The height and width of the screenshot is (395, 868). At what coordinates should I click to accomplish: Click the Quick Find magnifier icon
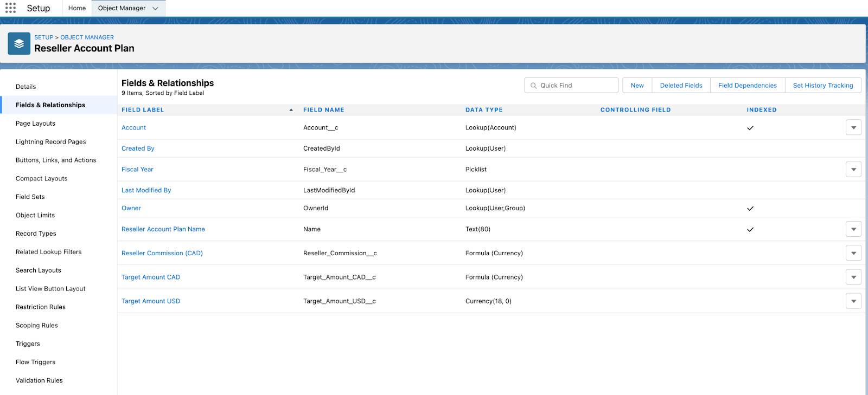tap(533, 86)
